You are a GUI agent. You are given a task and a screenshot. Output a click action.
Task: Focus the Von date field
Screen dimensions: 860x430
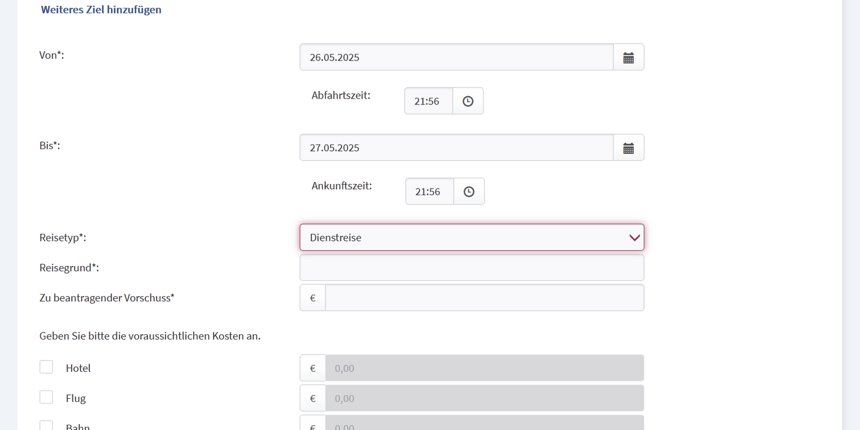point(456,58)
